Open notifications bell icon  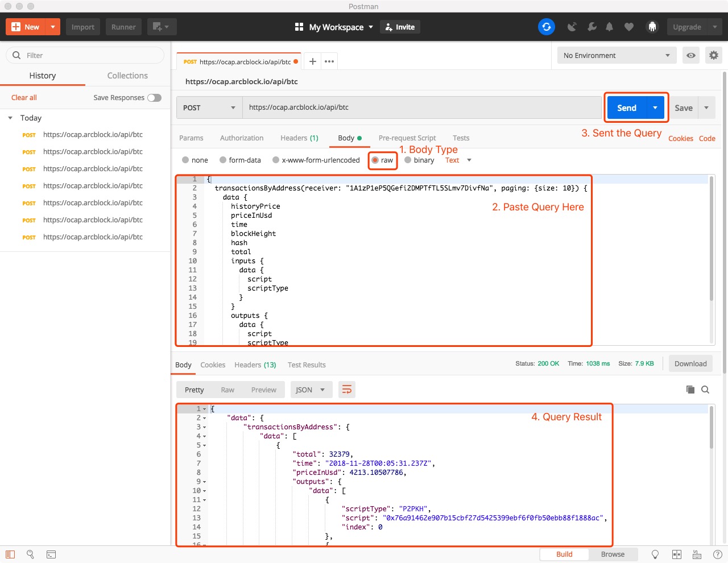[610, 27]
